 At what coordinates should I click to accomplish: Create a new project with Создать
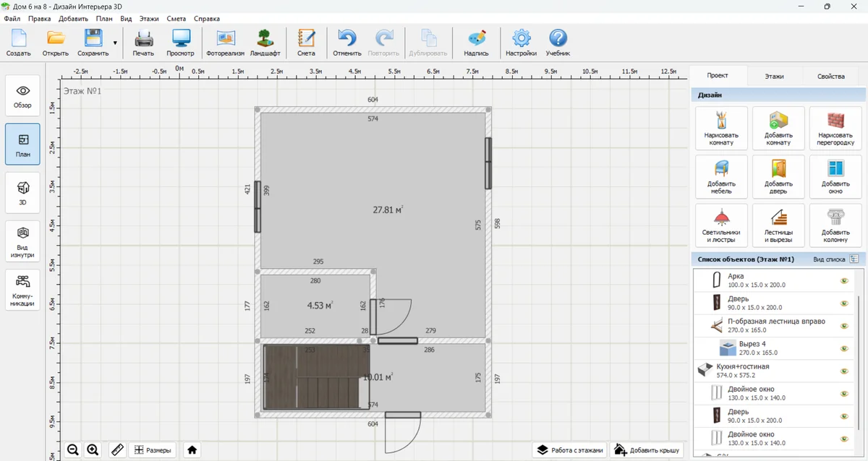click(18, 43)
